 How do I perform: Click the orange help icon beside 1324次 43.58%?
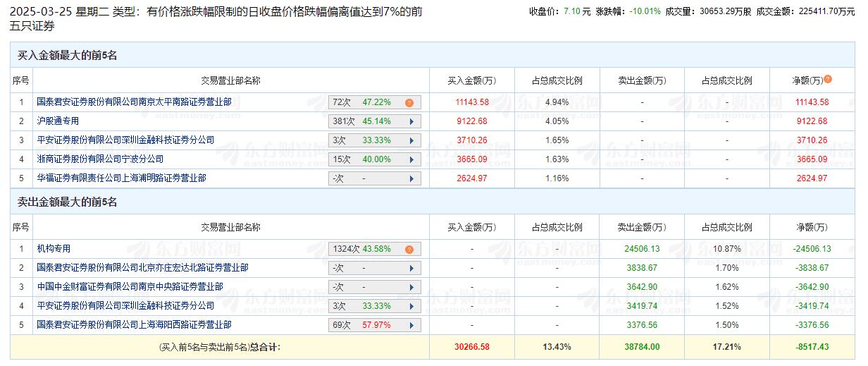409,250
